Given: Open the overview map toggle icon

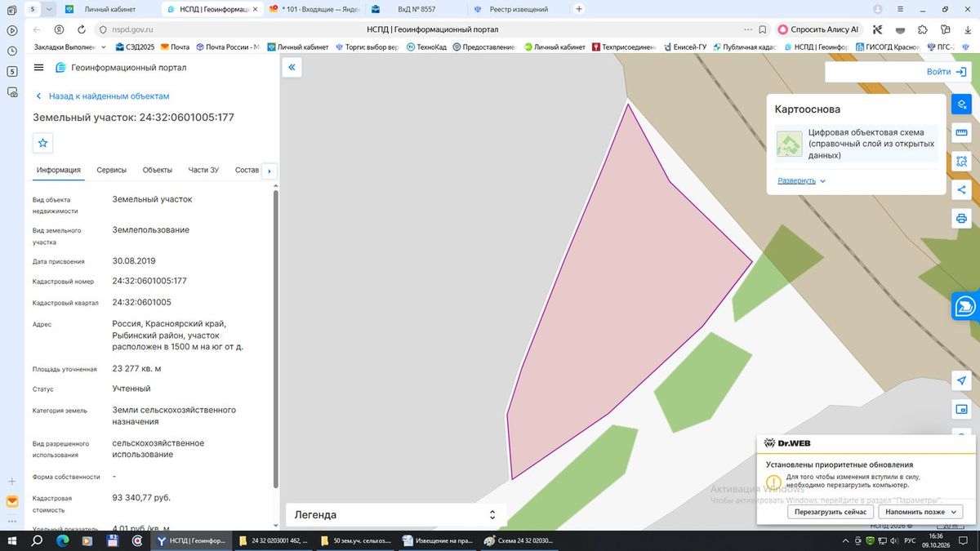Looking at the screenshot, I should [x=961, y=409].
